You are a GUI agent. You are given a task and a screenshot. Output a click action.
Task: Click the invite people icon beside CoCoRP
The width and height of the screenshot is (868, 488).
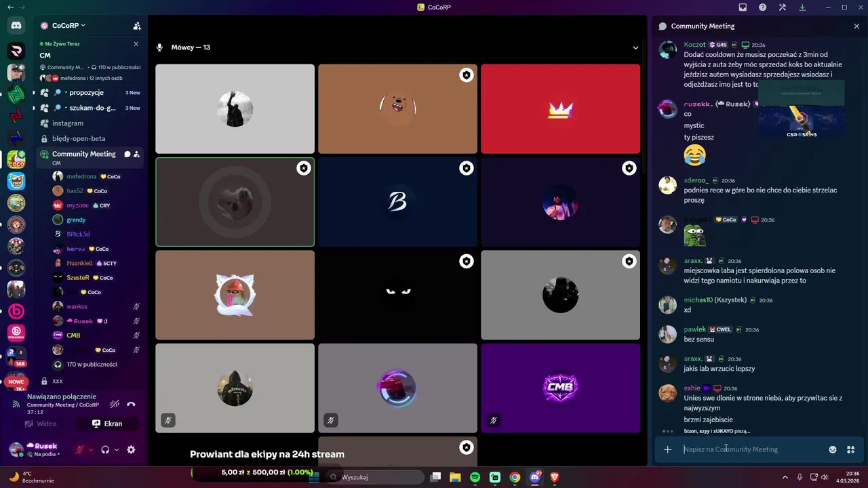coord(137,26)
